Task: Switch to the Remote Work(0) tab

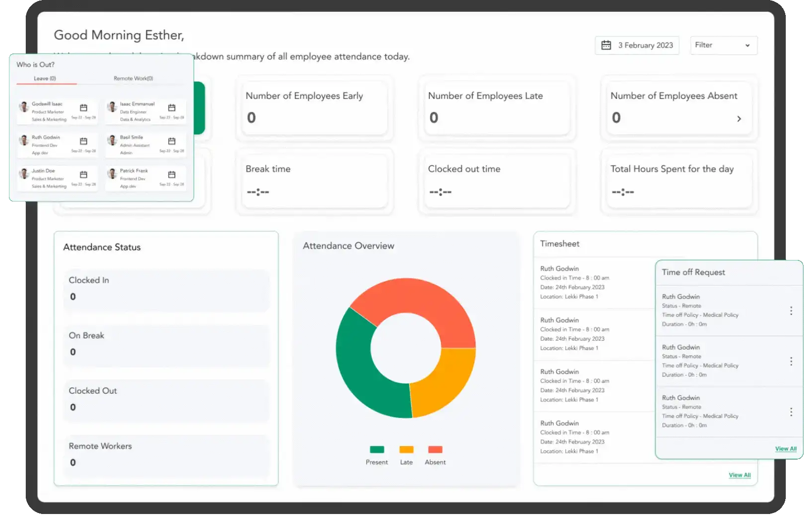Action: coord(133,78)
